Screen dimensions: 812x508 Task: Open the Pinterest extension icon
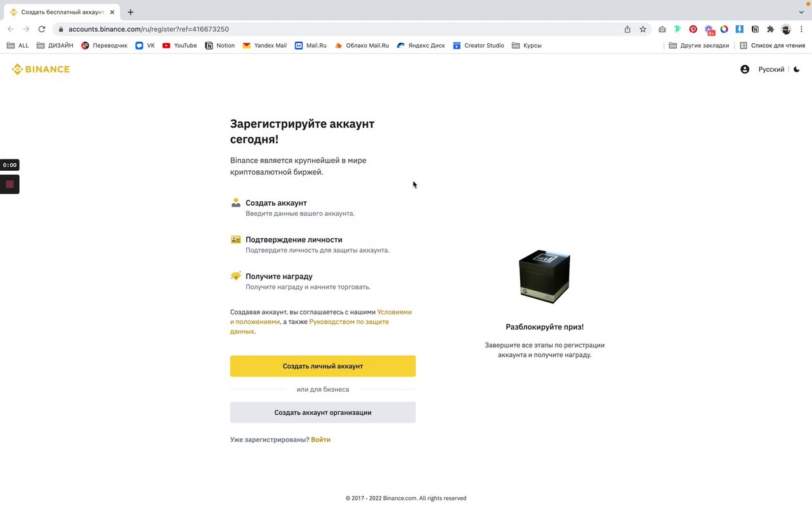[x=693, y=29]
